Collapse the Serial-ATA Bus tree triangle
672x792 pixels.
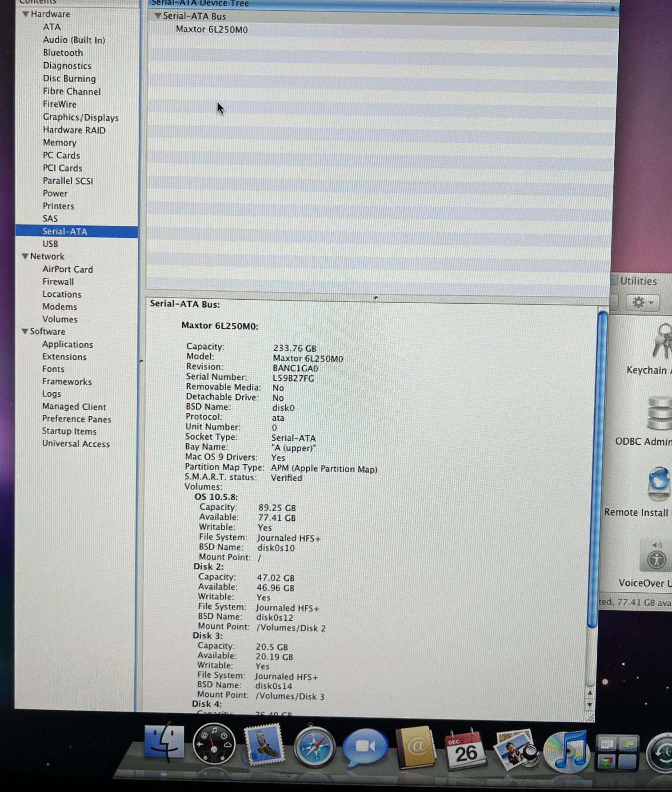[157, 16]
